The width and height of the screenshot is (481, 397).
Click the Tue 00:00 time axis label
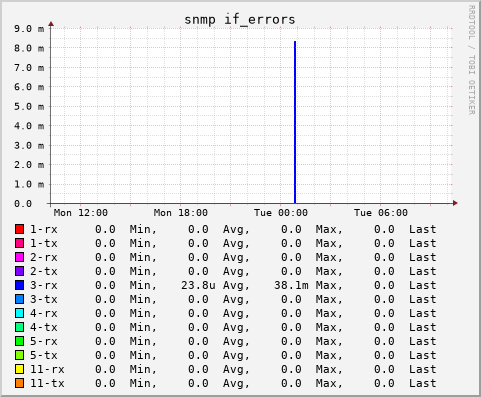coord(281,213)
